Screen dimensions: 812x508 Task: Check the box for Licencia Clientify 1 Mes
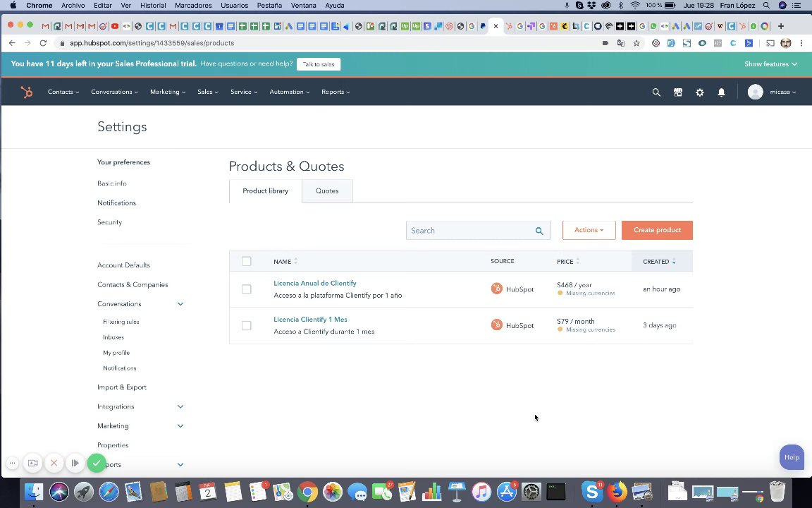coord(247,325)
